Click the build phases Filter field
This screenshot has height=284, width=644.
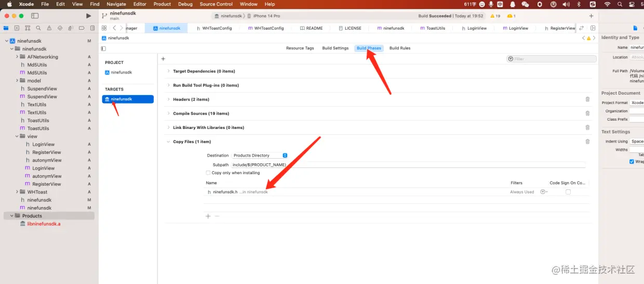point(552,59)
